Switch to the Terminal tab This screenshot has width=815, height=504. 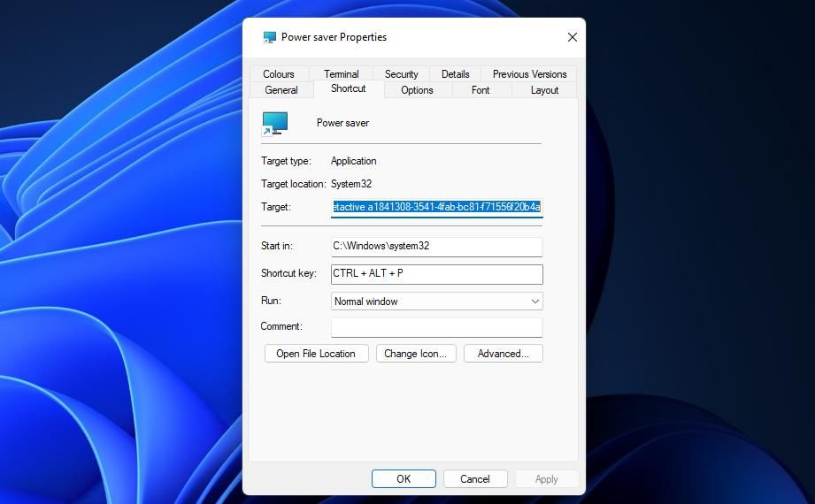coord(341,74)
